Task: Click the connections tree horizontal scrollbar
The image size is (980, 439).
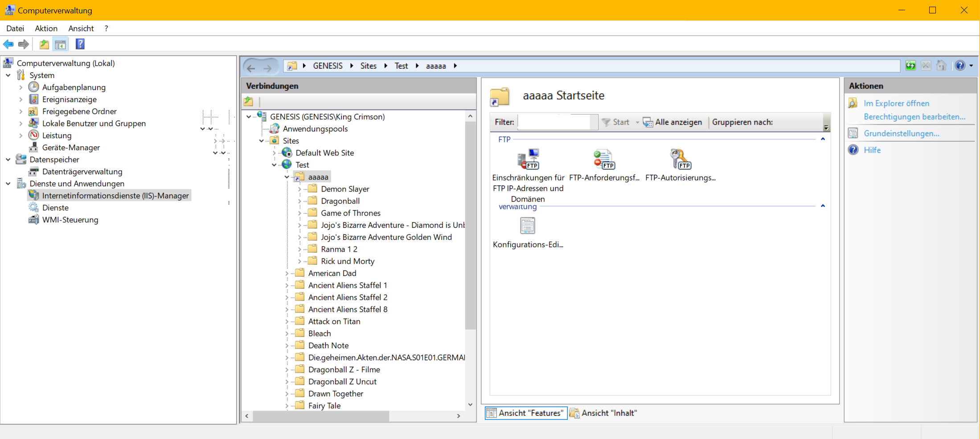Action: [321, 416]
